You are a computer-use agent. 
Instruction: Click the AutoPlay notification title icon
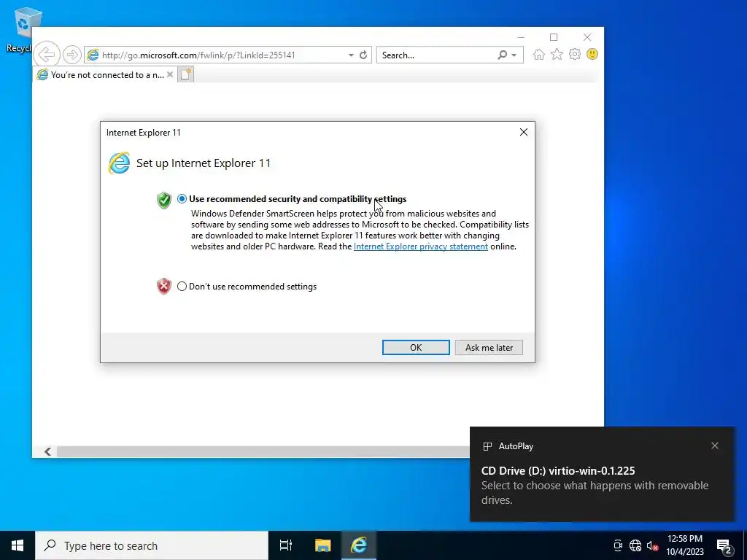[487, 446]
